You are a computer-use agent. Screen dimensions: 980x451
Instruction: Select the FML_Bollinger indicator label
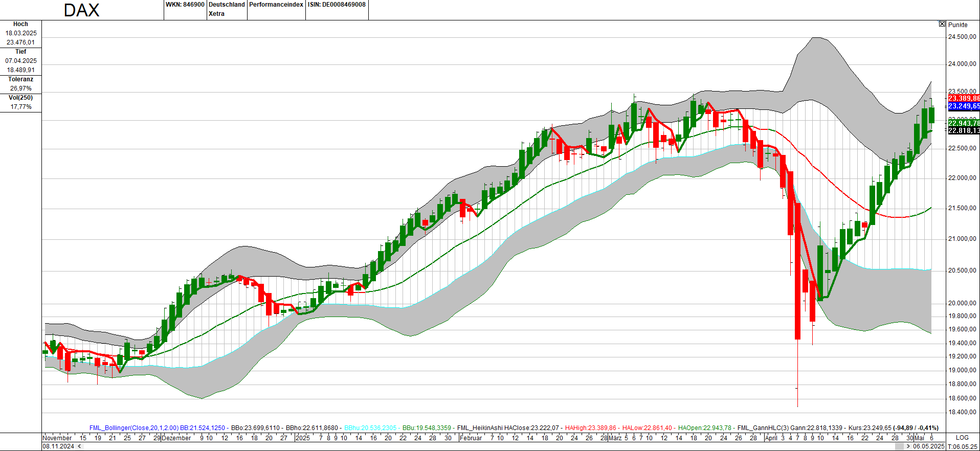[134, 428]
